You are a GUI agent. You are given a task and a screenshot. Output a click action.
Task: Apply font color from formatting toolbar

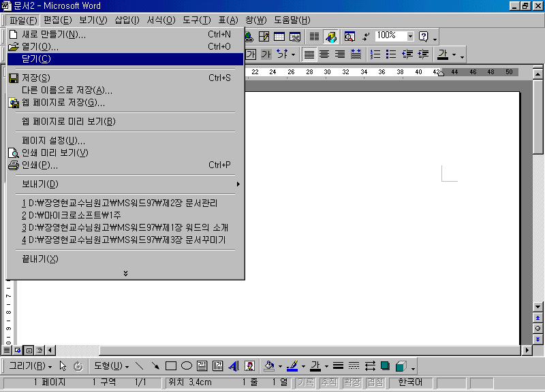[x=442, y=54]
